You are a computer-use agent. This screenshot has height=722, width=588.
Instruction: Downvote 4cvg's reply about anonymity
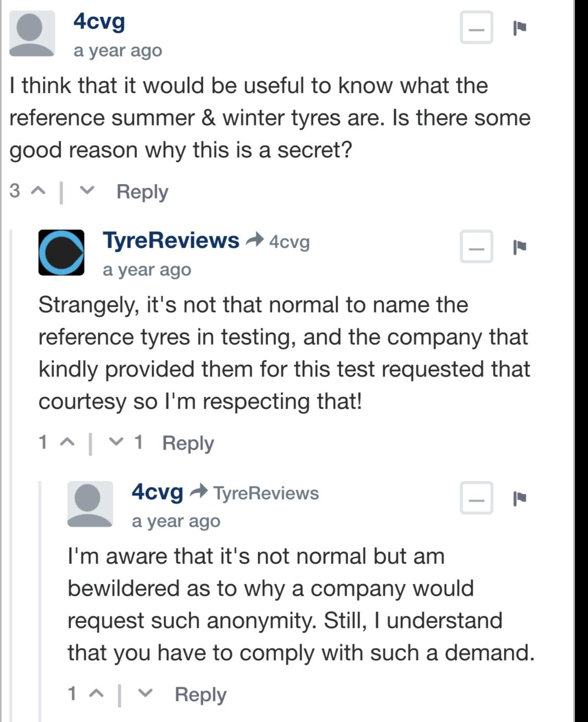pyautogui.click(x=146, y=694)
